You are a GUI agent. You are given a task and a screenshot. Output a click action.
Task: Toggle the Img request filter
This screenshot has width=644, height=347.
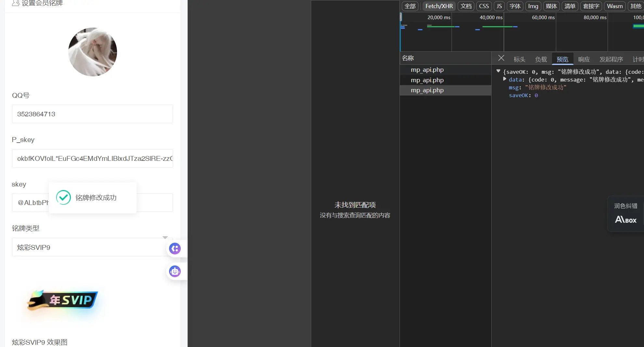pos(533,6)
